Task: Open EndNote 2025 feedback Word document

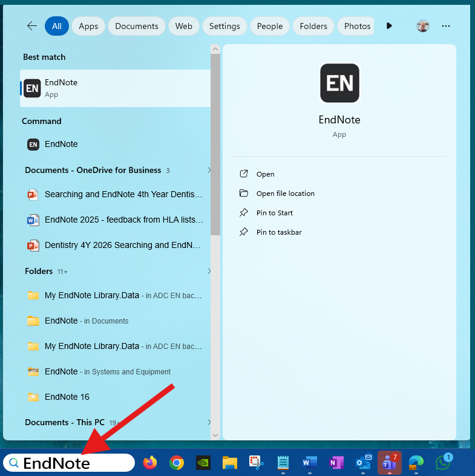Action: pos(115,220)
